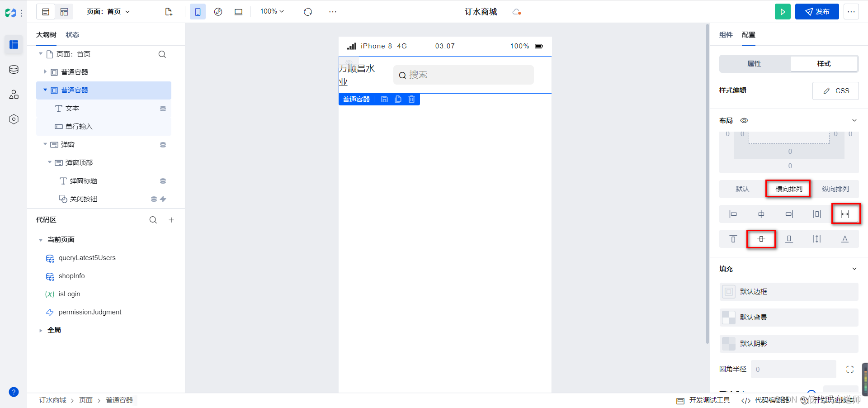Align items right horizontally
This screenshot has height=408, width=868.
pyautogui.click(x=789, y=214)
